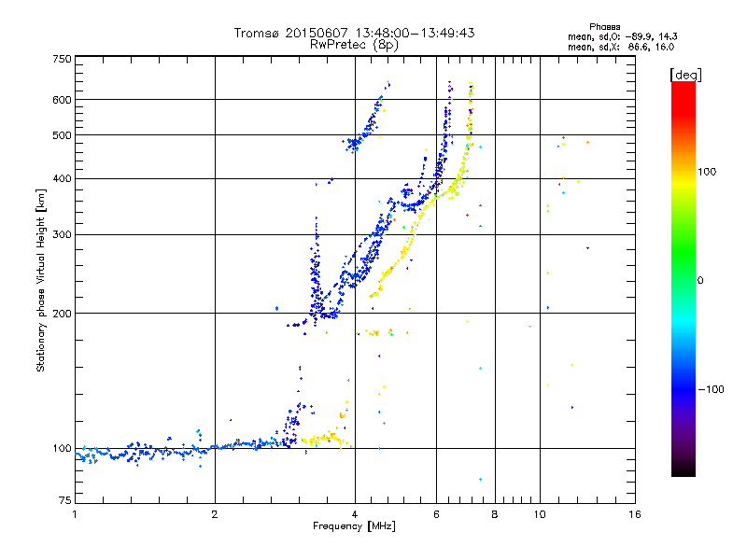
Task: Click the y-axis tick label '400'
Action: (x=62, y=179)
